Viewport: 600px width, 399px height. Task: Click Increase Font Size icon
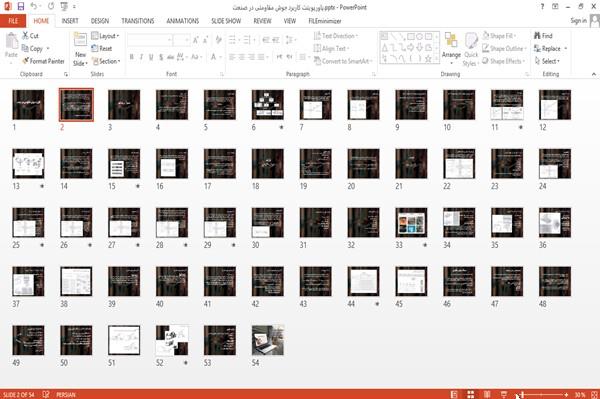pos(196,40)
